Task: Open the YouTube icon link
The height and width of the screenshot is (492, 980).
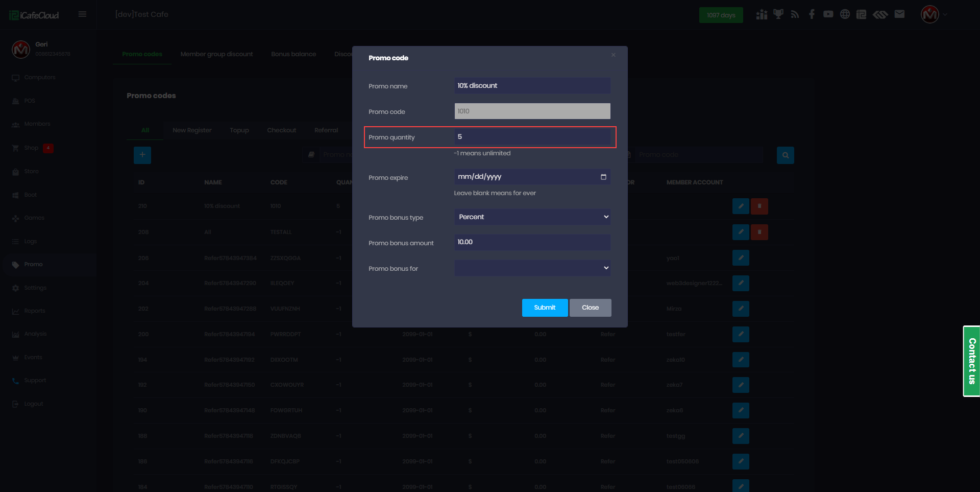Action: (828, 14)
